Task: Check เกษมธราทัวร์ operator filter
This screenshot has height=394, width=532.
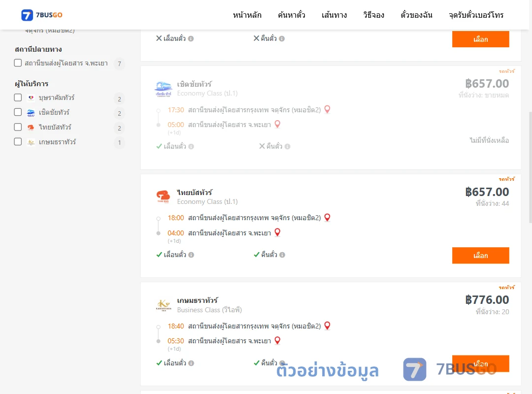Action: point(18,141)
